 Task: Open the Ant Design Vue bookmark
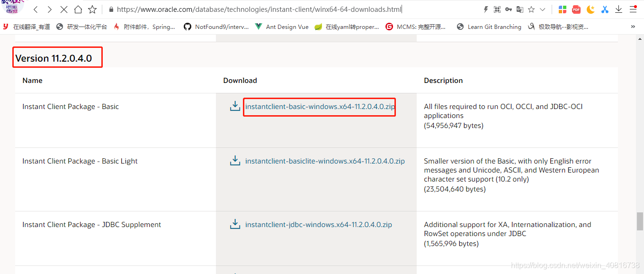click(x=282, y=27)
